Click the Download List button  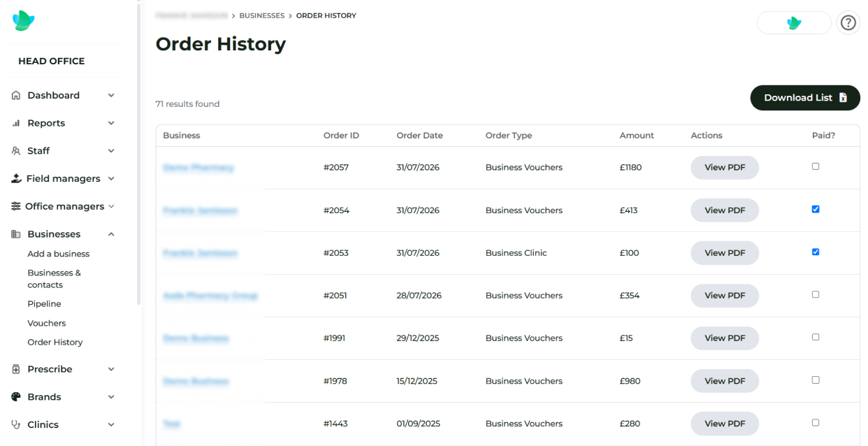point(805,98)
